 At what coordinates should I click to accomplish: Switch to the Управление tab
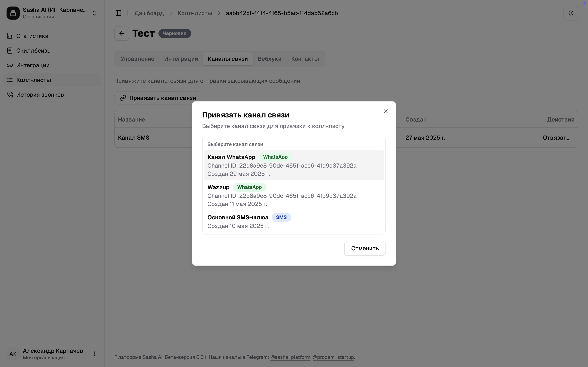click(x=137, y=59)
